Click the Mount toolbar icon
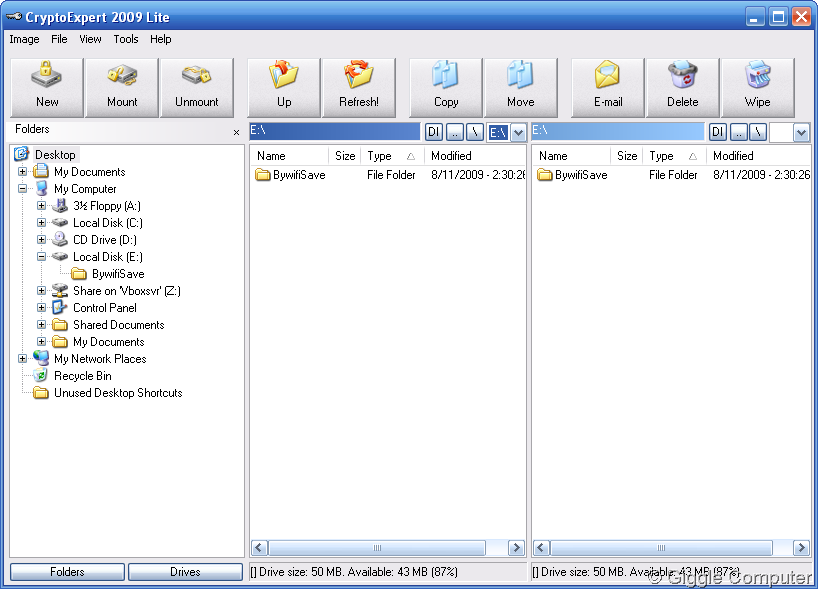Image resolution: width=818 pixels, height=589 pixels. [122, 87]
